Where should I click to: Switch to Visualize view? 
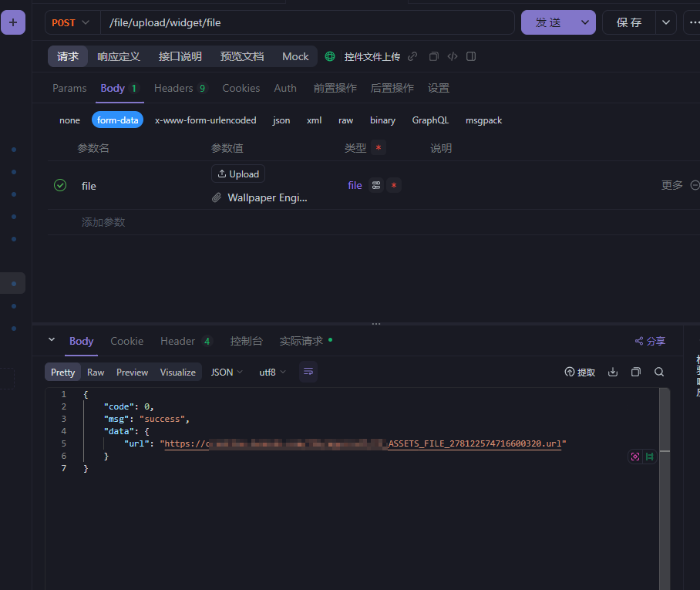click(177, 372)
